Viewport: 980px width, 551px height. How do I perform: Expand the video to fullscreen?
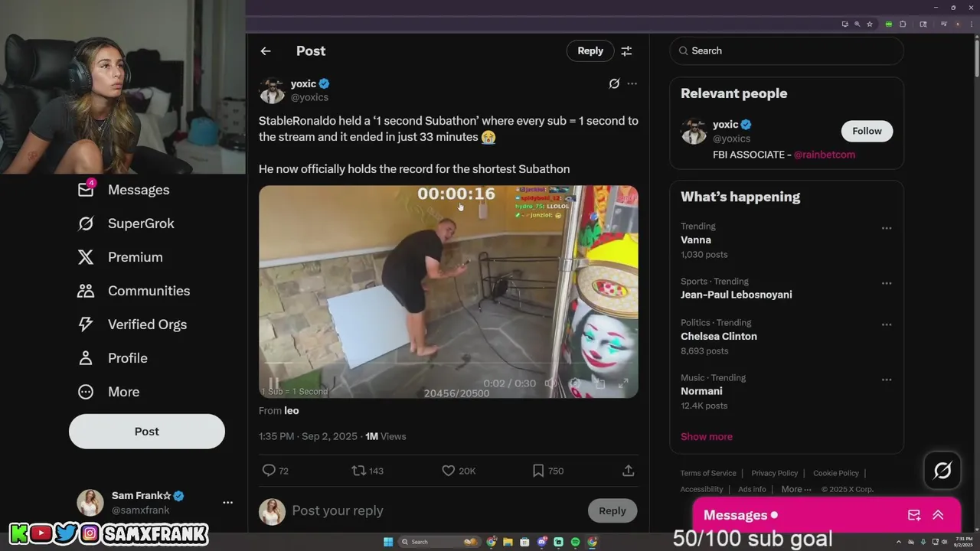(x=623, y=383)
